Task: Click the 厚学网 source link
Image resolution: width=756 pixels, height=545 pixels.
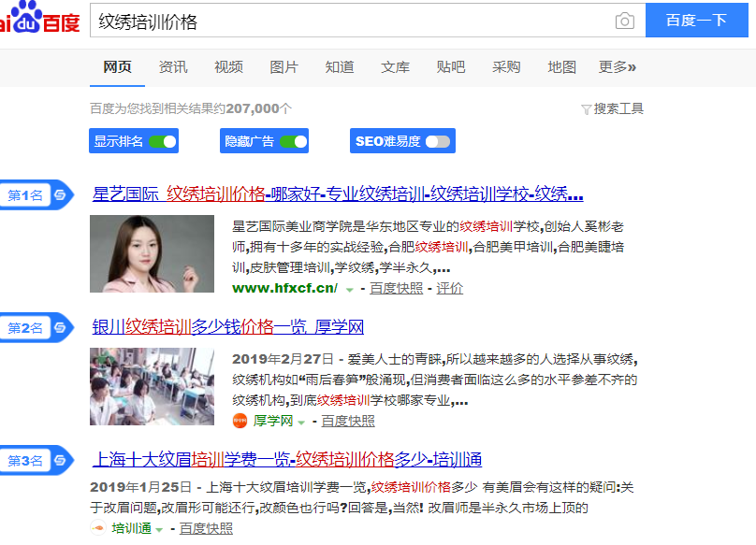Action: (x=273, y=422)
